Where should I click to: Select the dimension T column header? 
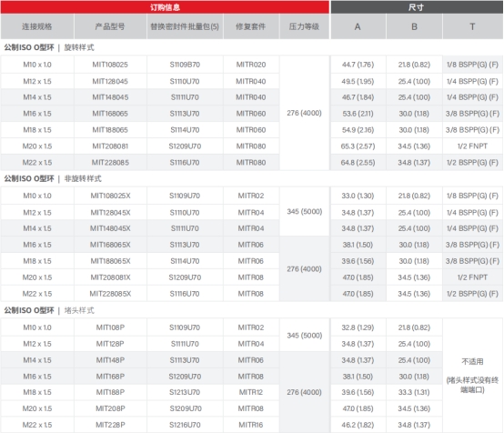(472, 26)
